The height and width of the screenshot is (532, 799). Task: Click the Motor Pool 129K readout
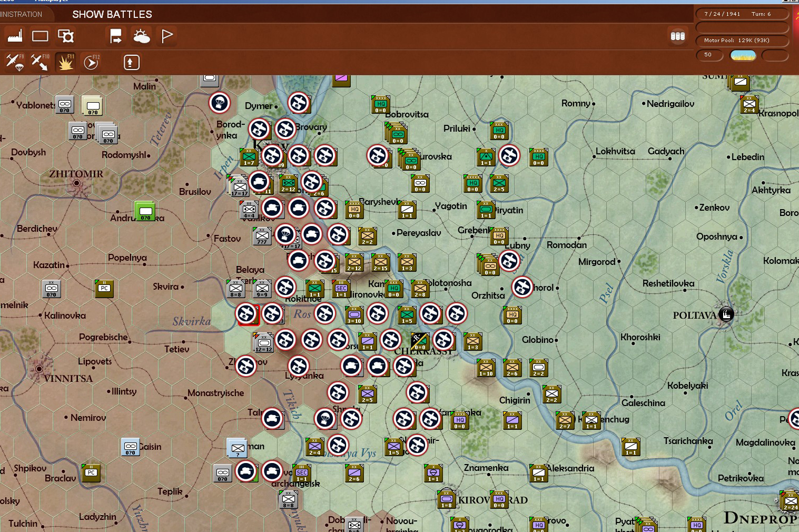click(x=742, y=41)
